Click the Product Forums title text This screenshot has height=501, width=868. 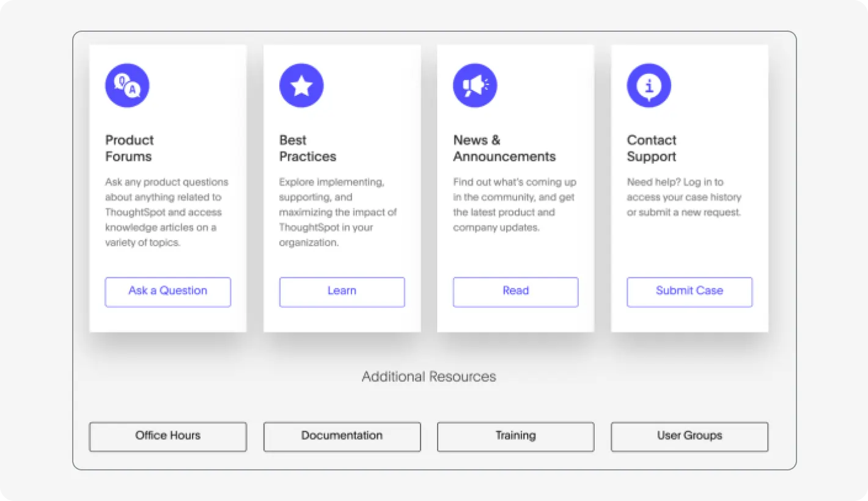click(130, 148)
